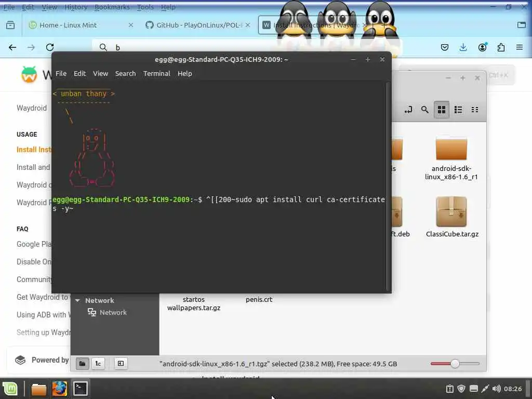This screenshot has width=532, height=399.
Task: Open the terminal View menu
Action: click(100, 74)
